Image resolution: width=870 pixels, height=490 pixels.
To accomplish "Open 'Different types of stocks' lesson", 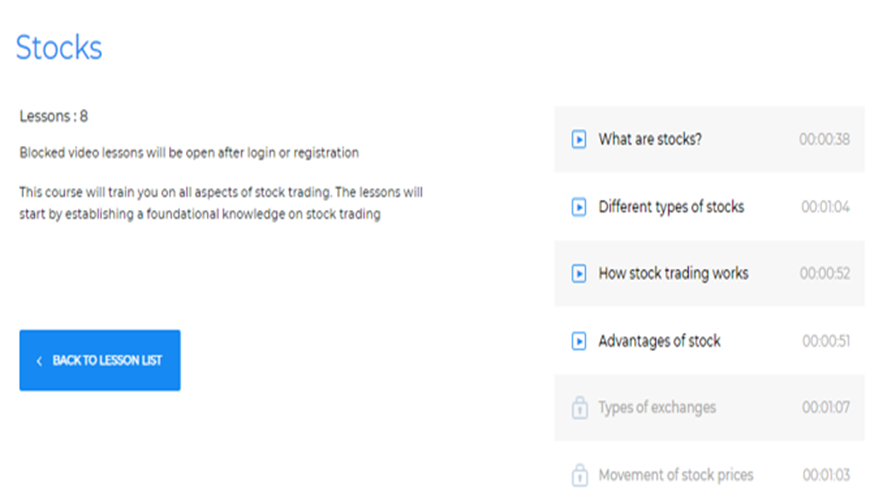I will click(671, 207).
